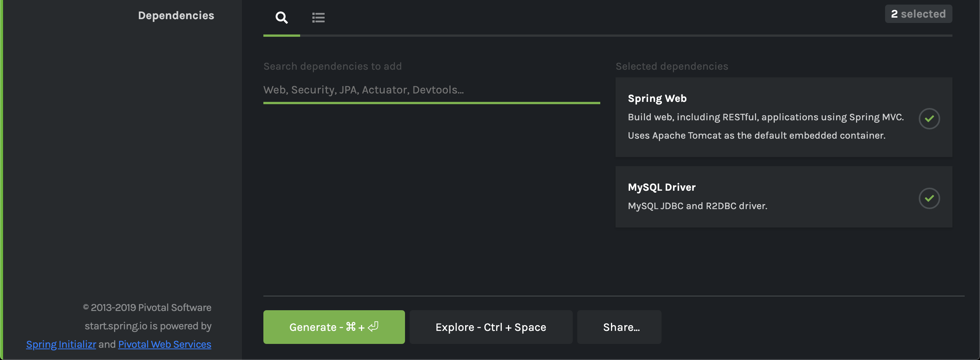
Task: Select the Spring Web card title
Action: [x=657, y=98]
